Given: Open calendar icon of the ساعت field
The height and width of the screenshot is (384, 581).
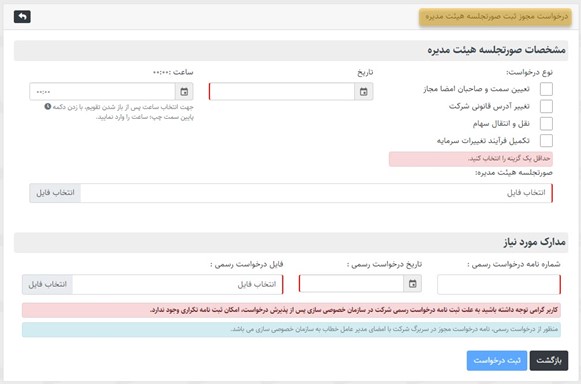Looking at the screenshot, I should [184, 92].
